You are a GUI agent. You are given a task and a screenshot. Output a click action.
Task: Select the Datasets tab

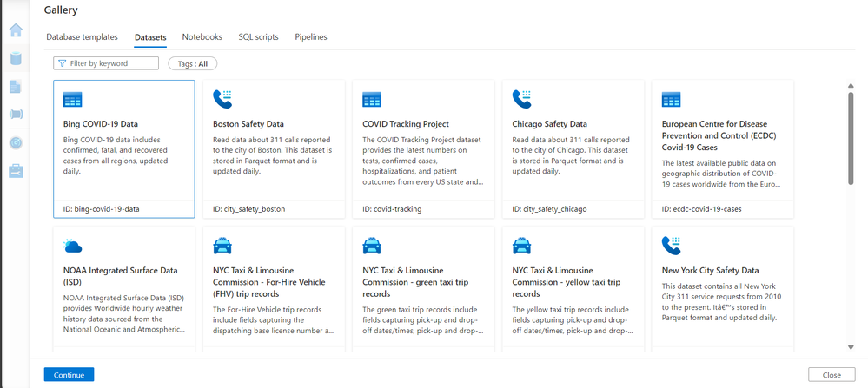click(x=150, y=37)
